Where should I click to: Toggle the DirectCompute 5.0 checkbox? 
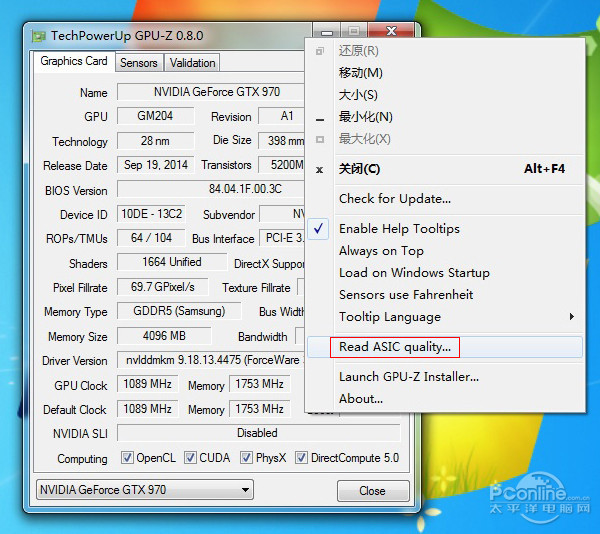coord(301,457)
